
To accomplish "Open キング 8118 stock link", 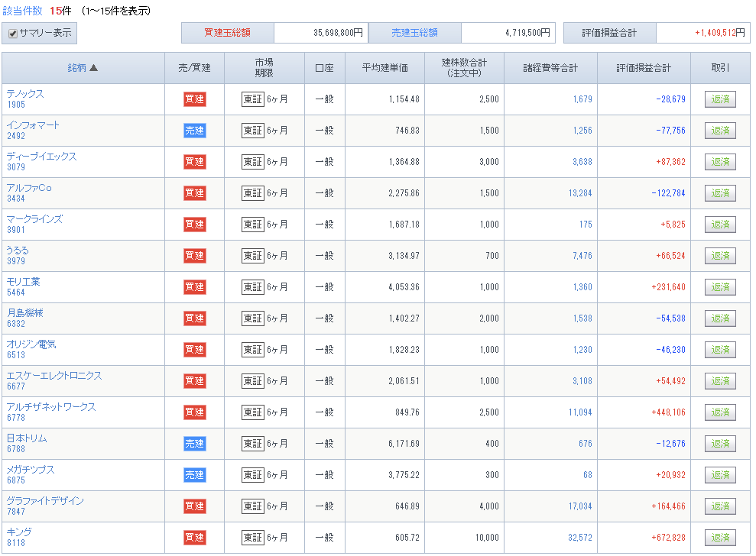I will 19,537.
